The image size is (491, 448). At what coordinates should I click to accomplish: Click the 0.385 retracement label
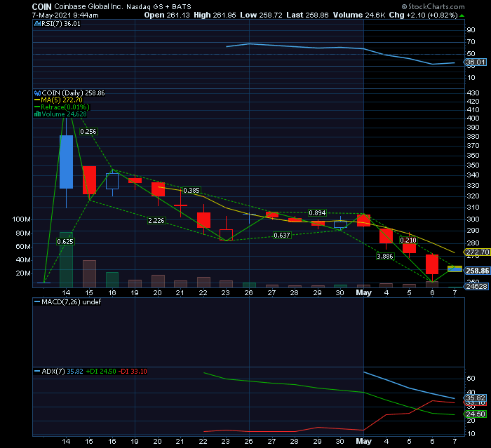(x=191, y=190)
